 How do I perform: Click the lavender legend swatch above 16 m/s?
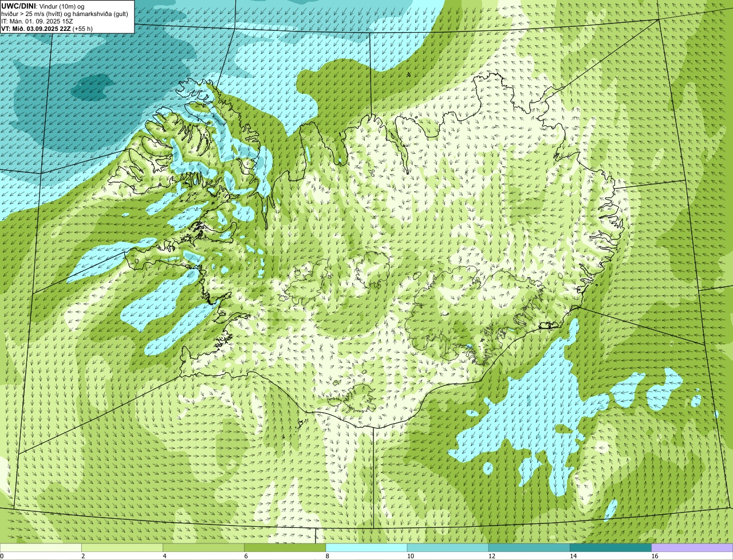[692, 548]
